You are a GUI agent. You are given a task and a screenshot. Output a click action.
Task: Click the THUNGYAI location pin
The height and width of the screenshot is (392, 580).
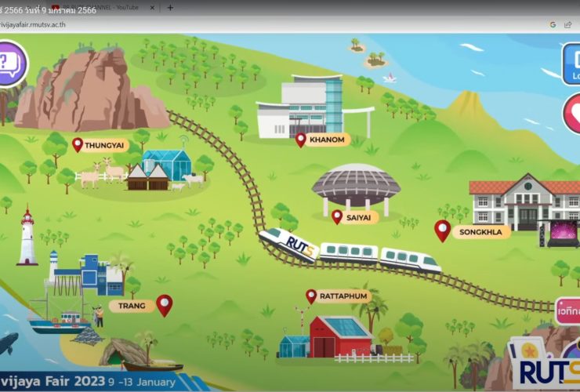click(x=78, y=144)
